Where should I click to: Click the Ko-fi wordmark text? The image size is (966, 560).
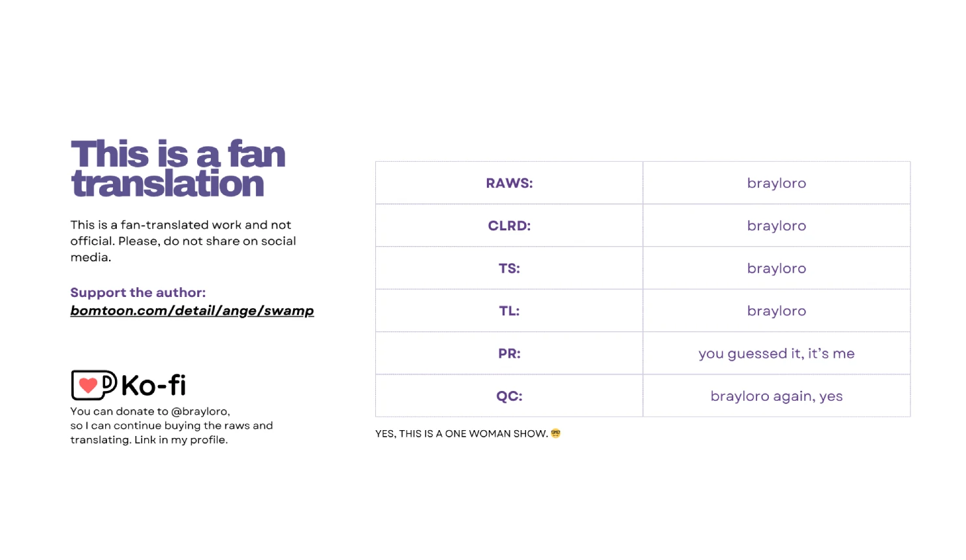[x=154, y=386]
